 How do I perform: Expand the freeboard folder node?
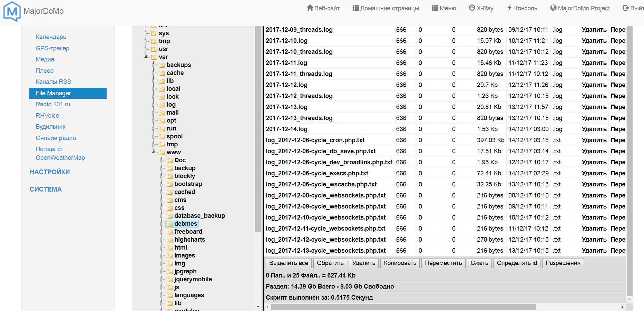point(162,232)
